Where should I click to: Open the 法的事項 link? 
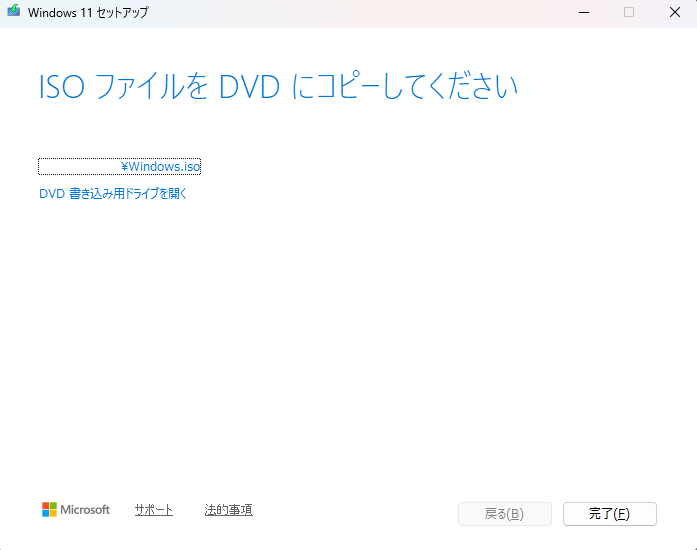click(228, 510)
